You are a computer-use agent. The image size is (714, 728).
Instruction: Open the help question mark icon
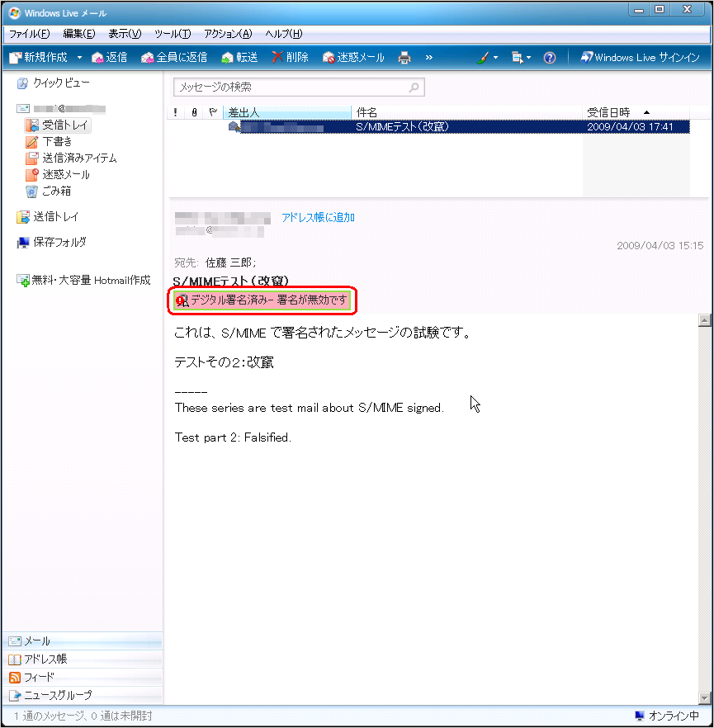(550, 58)
